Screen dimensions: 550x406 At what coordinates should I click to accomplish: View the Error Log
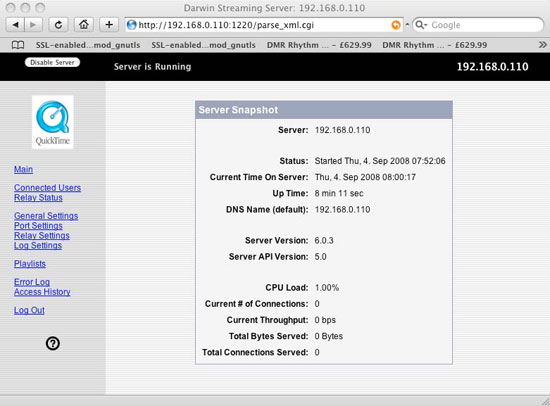click(x=32, y=282)
